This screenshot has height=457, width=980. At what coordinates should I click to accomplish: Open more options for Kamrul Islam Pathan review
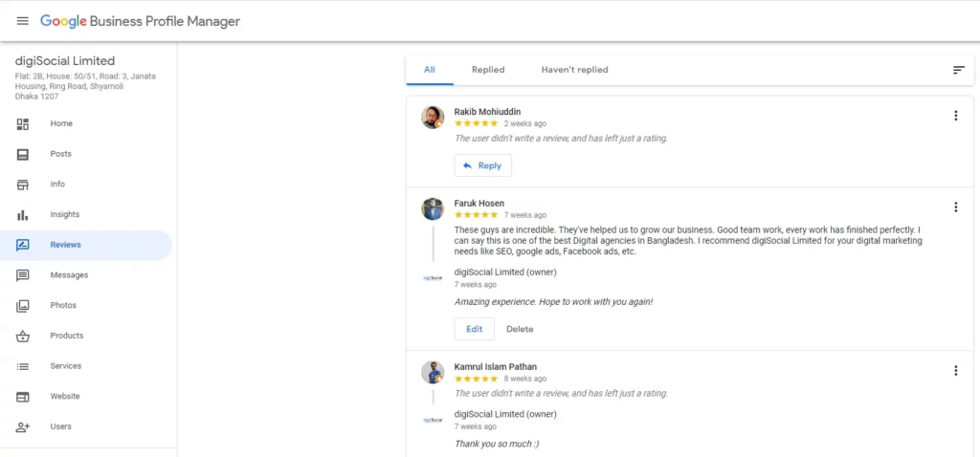(956, 371)
